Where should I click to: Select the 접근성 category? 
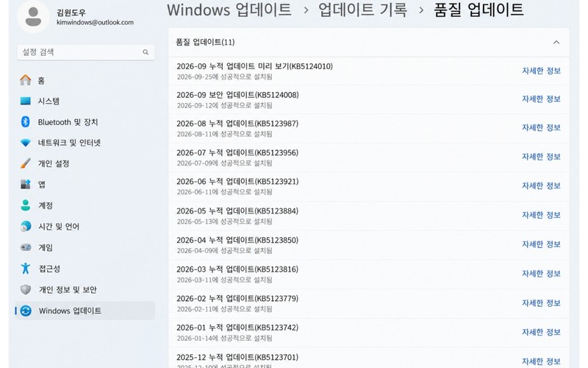[x=85, y=268]
